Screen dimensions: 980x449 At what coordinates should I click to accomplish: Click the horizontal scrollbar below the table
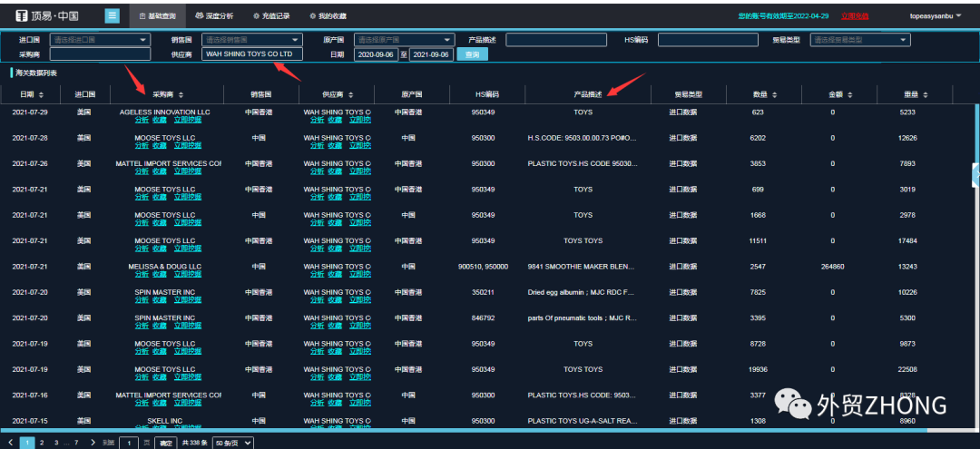coord(463,430)
